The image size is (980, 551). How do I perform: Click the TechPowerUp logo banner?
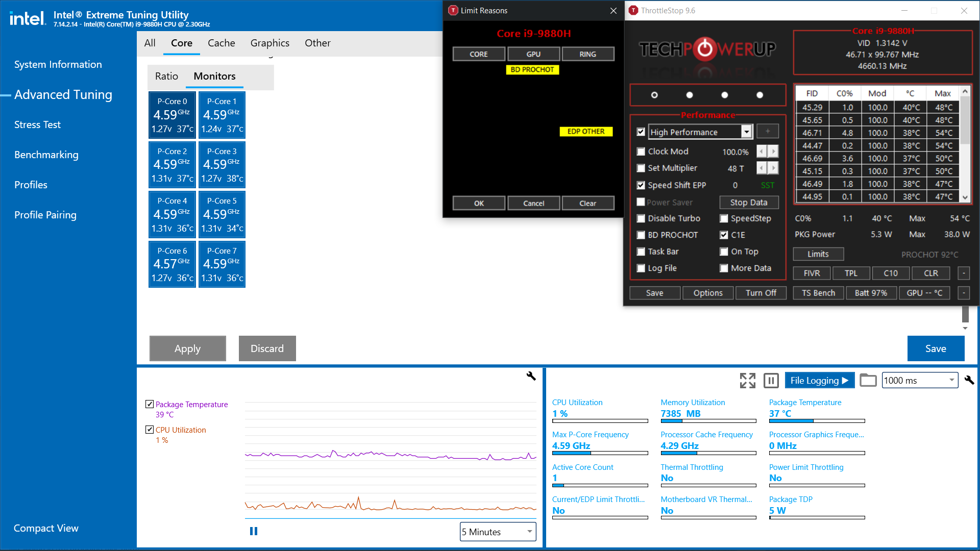[707, 49]
